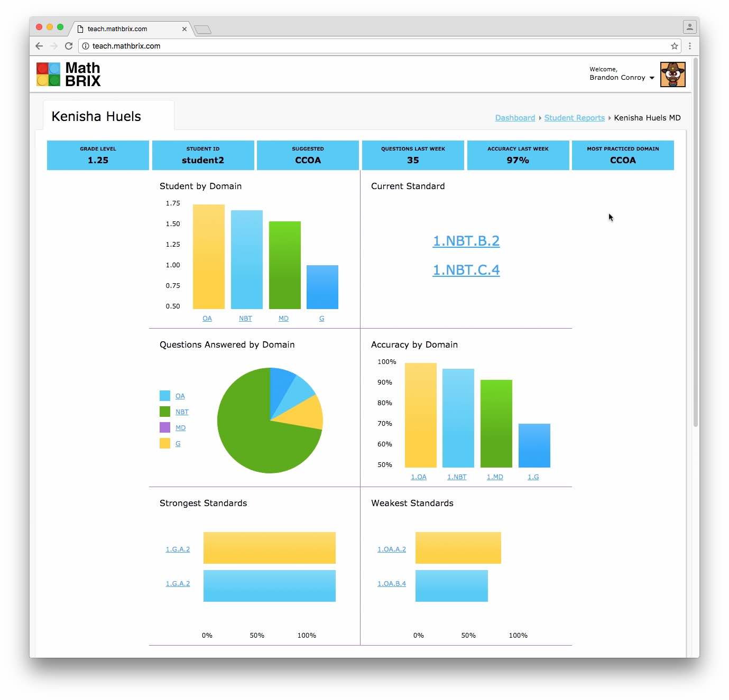
Task: Reload the page with refresh icon
Action: tap(69, 46)
